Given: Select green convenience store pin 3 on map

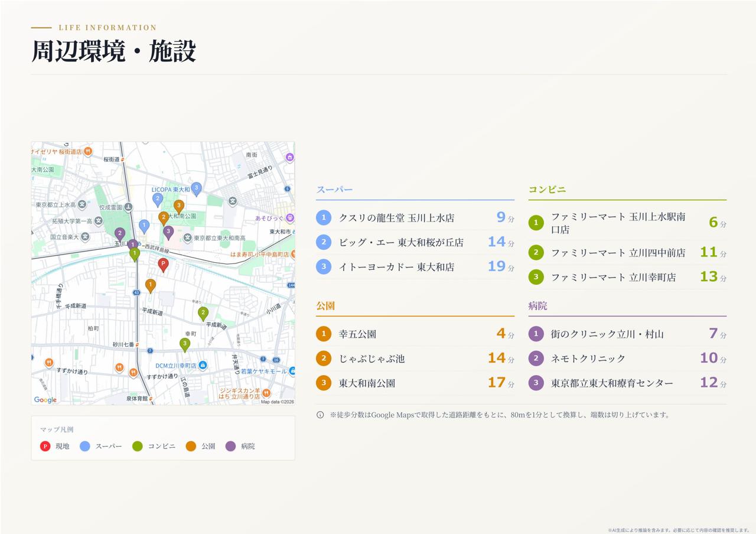Looking at the screenshot, I should [x=185, y=344].
